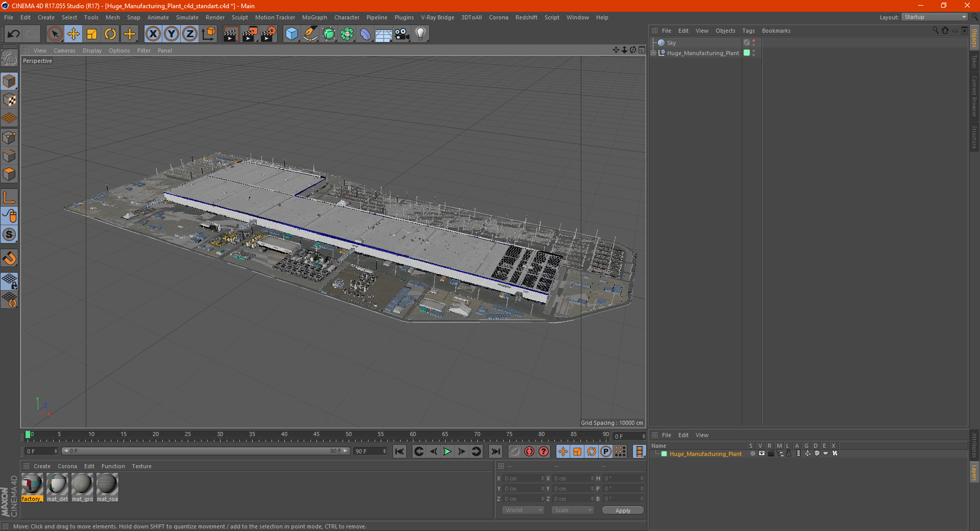
Task: Select the Scale tool icon
Action: click(92, 34)
